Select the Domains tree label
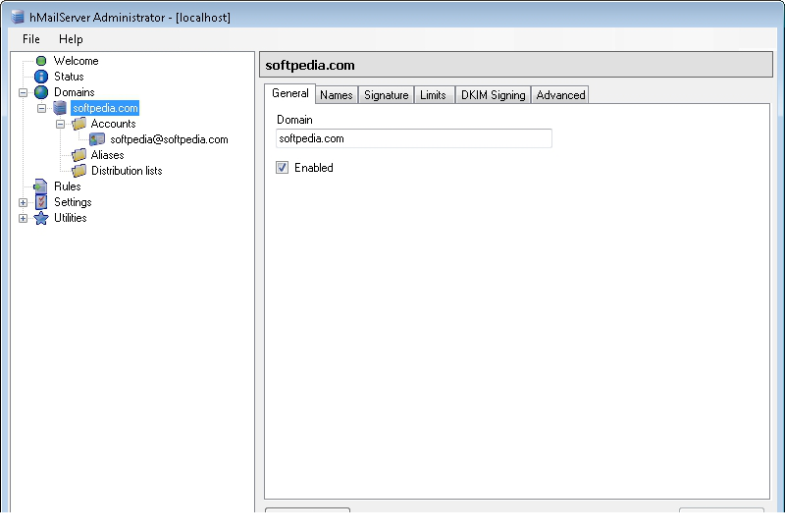The image size is (785, 532). (75, 92)
